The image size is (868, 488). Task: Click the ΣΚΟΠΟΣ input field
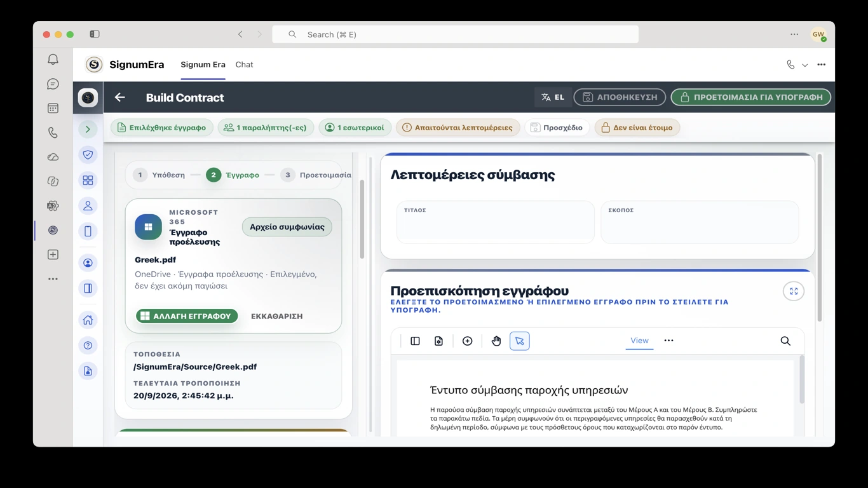pyautogui.click(x=700, y=222)
